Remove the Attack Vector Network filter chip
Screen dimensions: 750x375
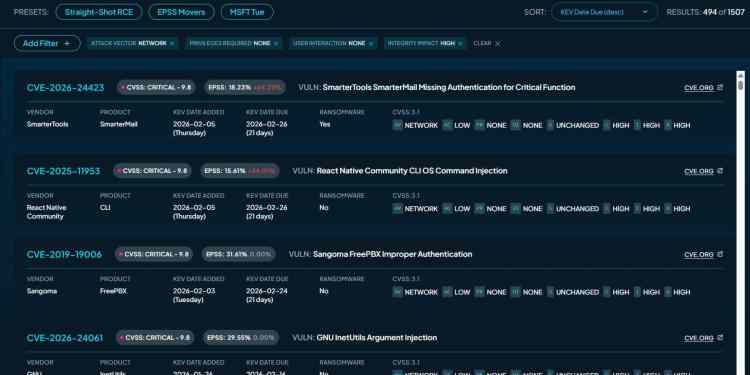click(172, 44)
